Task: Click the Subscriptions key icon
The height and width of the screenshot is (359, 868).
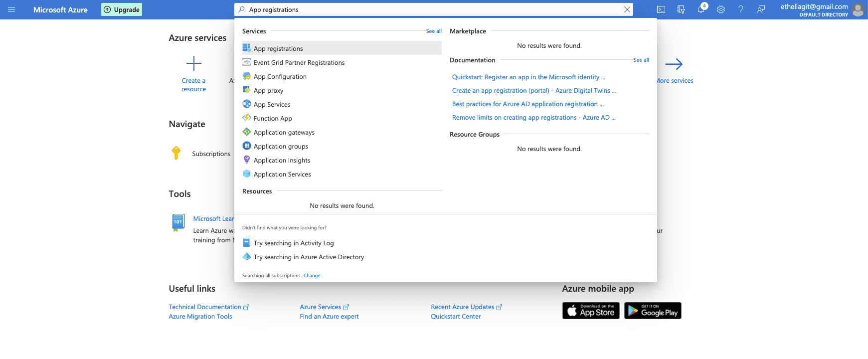Action: coord(176,153)
